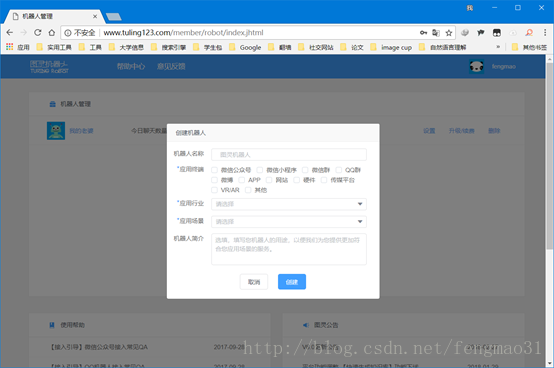The width and height of the screenshot is (554, 368).
Task: Open 意见反馈 in the site header
Action: pyautogui.click(x=171, y=66)
